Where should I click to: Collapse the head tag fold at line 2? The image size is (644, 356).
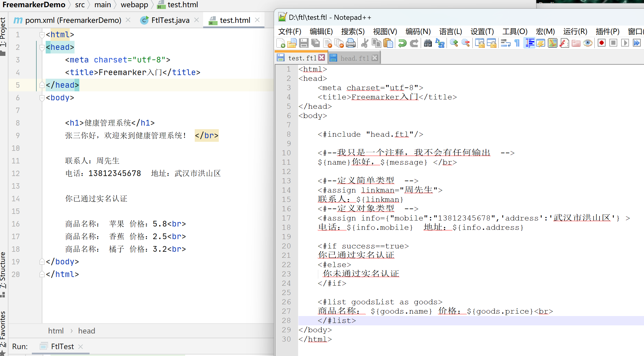(42, 47)
